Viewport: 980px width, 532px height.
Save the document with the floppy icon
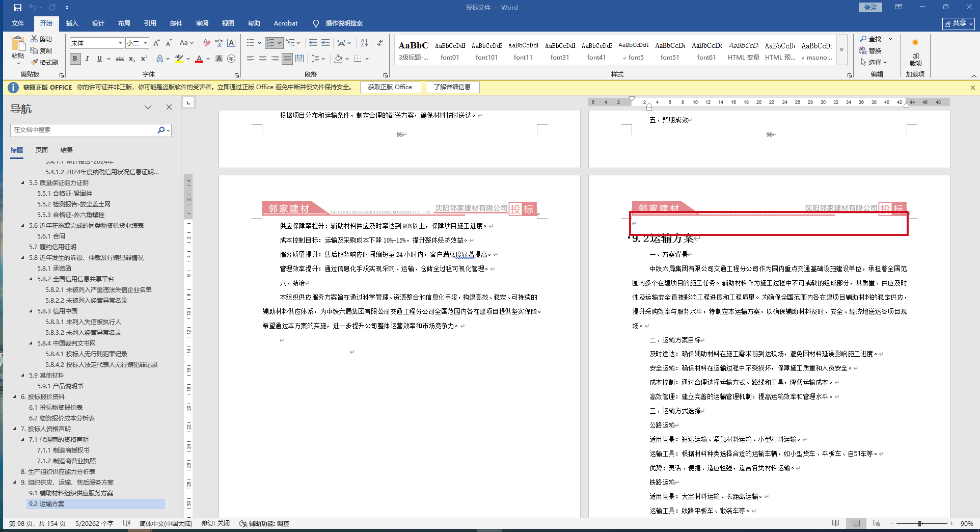click(18, 8)
